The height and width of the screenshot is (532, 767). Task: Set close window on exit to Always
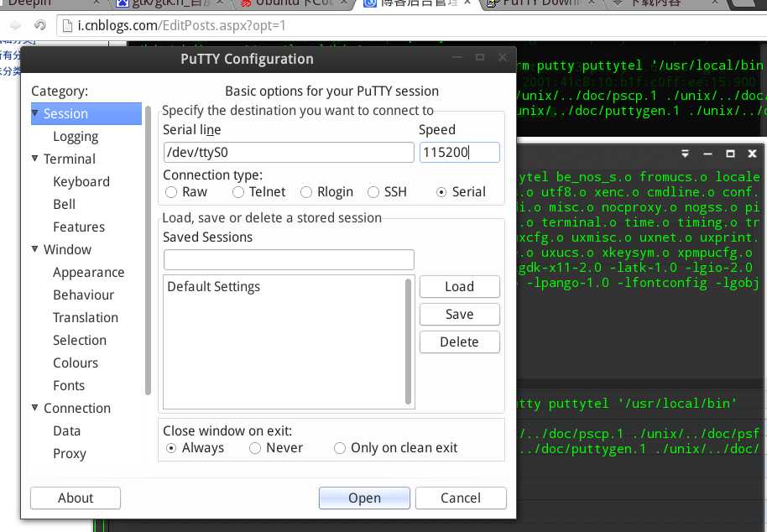pyautogui.click(x=170, y=448)
